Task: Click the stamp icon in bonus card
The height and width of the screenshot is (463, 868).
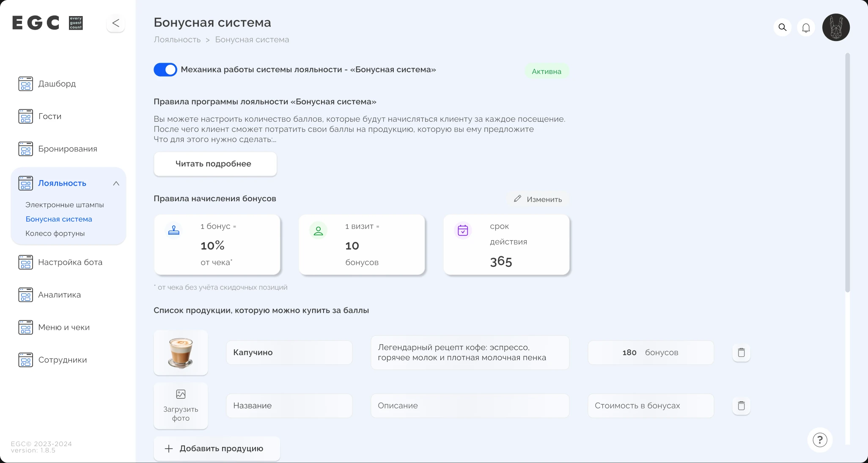Action: [174, 230]
